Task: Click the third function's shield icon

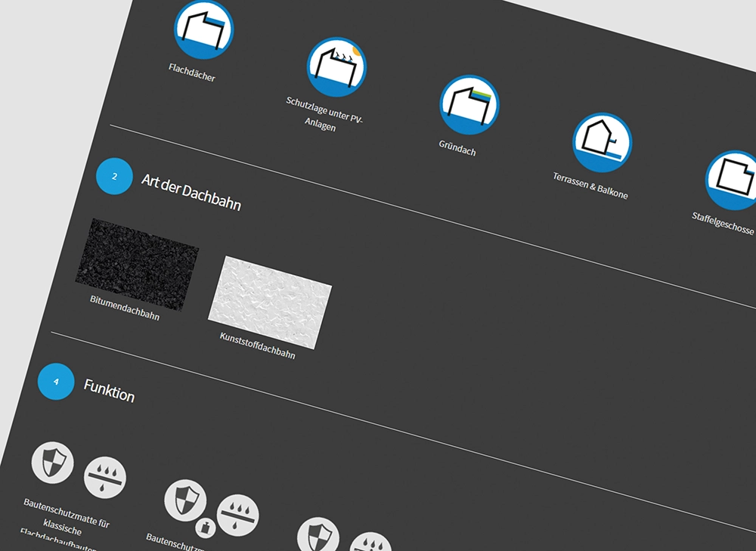Action: pyautogui.click(x=318, y=536)
